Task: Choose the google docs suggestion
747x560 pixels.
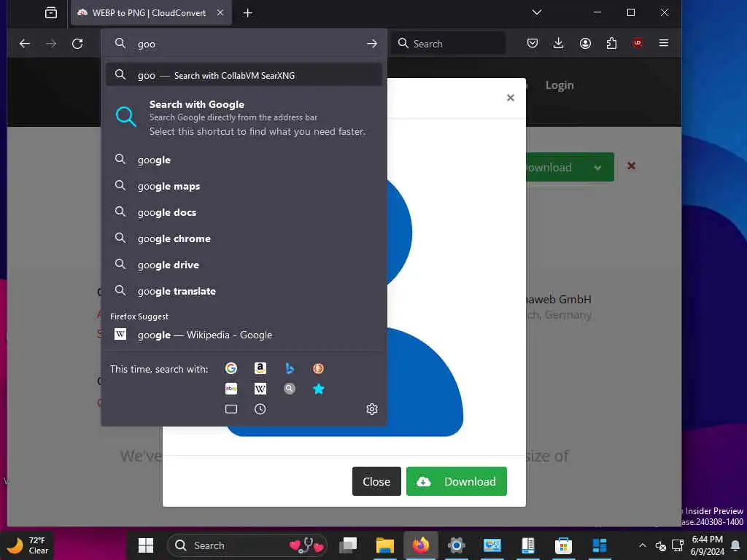Action: [244, 212]
